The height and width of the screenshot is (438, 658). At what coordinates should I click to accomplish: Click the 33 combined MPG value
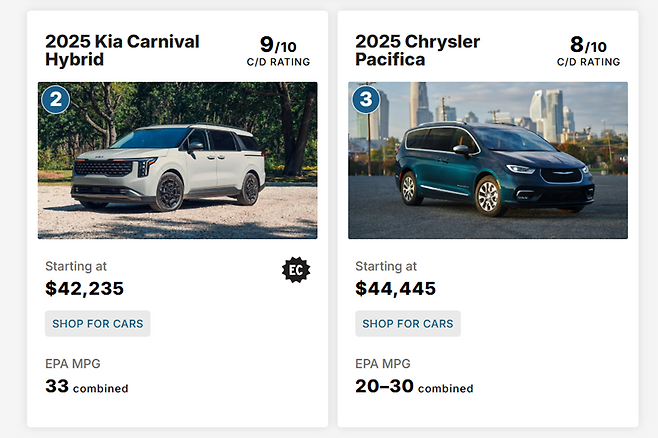click(87, 386)
